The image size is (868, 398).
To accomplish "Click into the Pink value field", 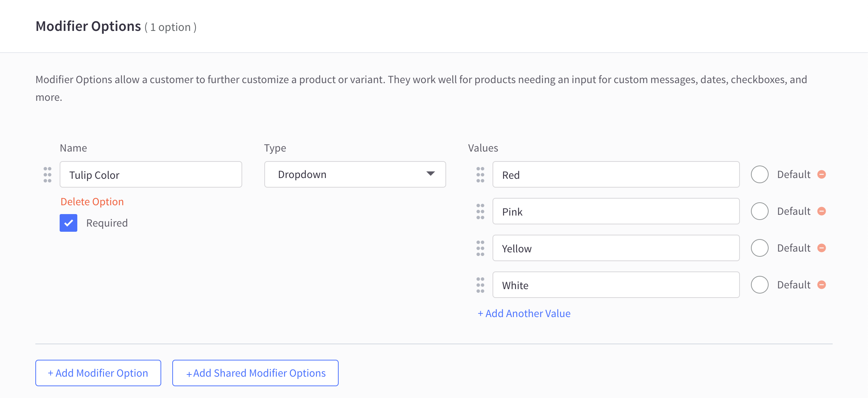I will (x=616, y=211).
